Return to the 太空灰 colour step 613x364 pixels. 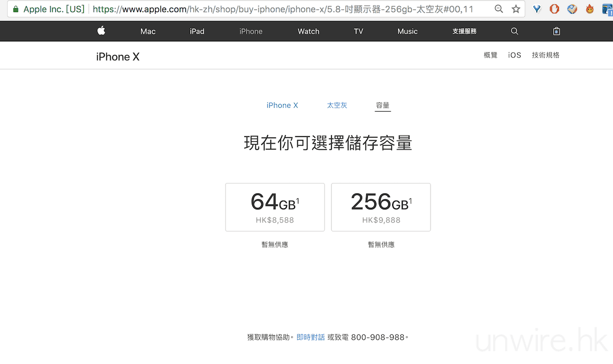coord(337,105)
